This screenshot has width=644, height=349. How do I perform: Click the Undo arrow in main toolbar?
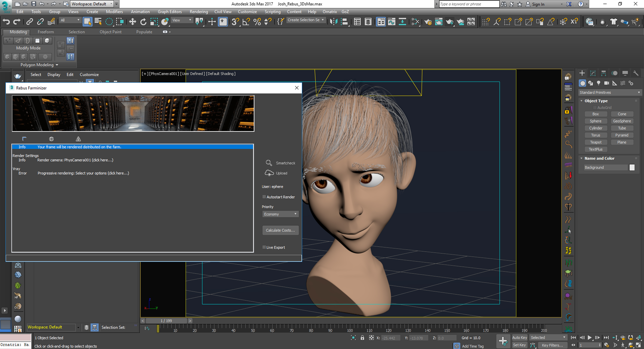pyautogui.click(x=6, y=22)
